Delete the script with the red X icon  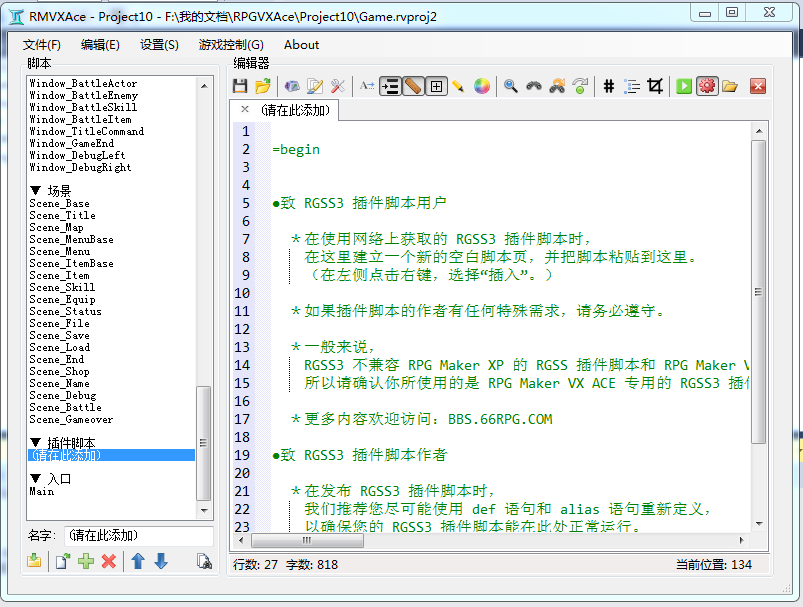[x=109, y=561]
